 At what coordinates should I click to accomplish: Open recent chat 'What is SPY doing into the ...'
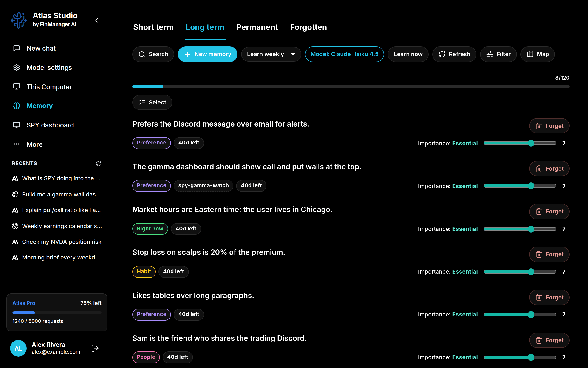[x=57, y=178]
